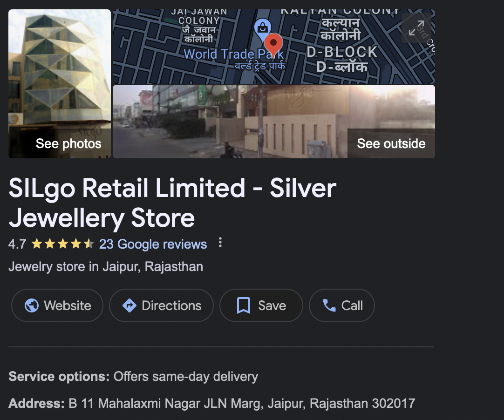Click the Call button label

click(352, 305)
